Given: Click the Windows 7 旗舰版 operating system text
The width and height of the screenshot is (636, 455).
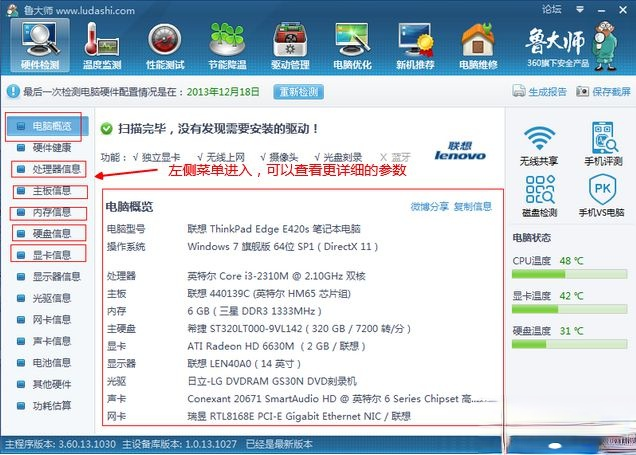Looking at the screenshot, I should [x=283, y=247].
